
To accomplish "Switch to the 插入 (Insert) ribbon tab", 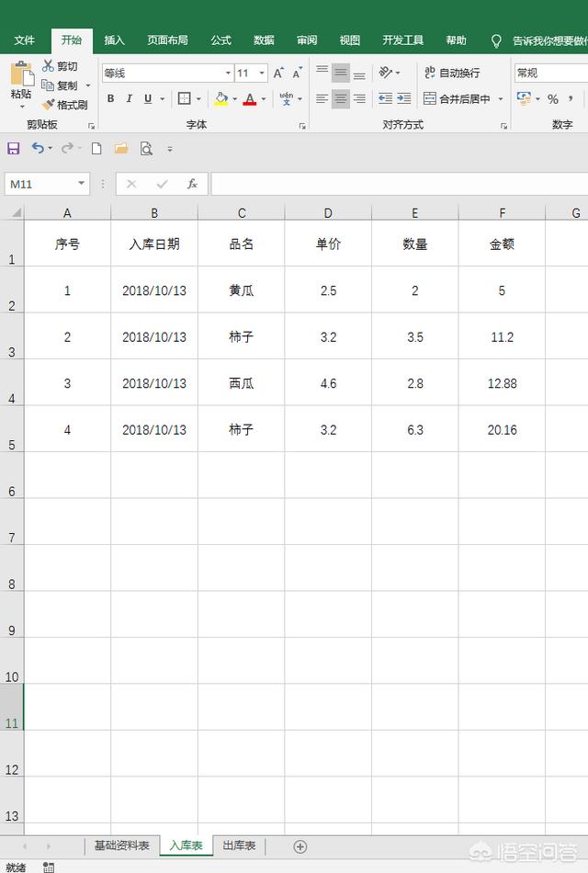I will [114, 40].
